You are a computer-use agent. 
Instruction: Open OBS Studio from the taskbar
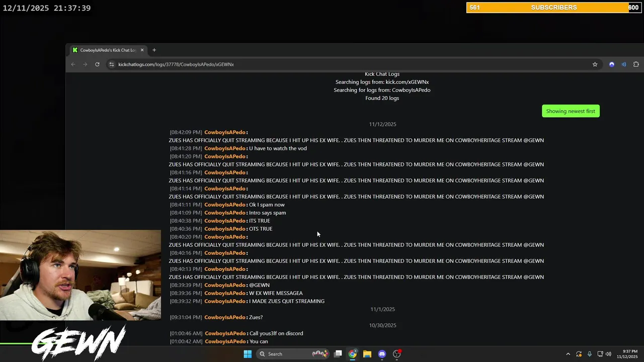coord(396,354)
